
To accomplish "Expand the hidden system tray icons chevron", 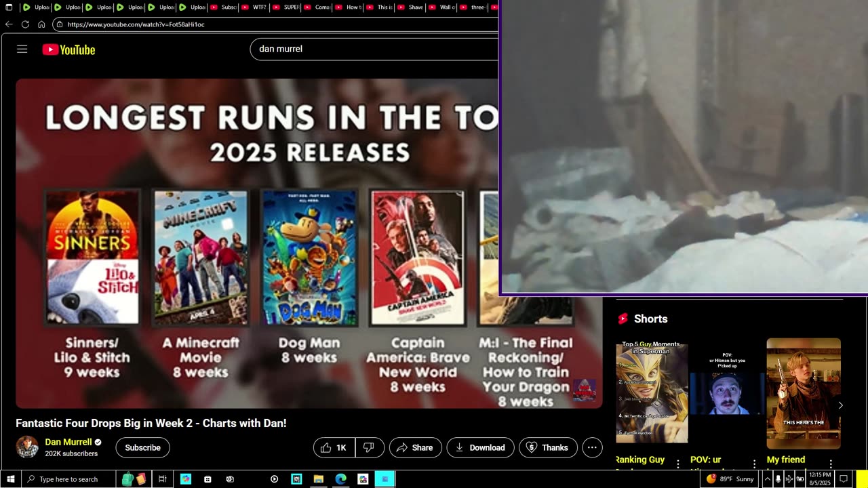I will [767, 479].
